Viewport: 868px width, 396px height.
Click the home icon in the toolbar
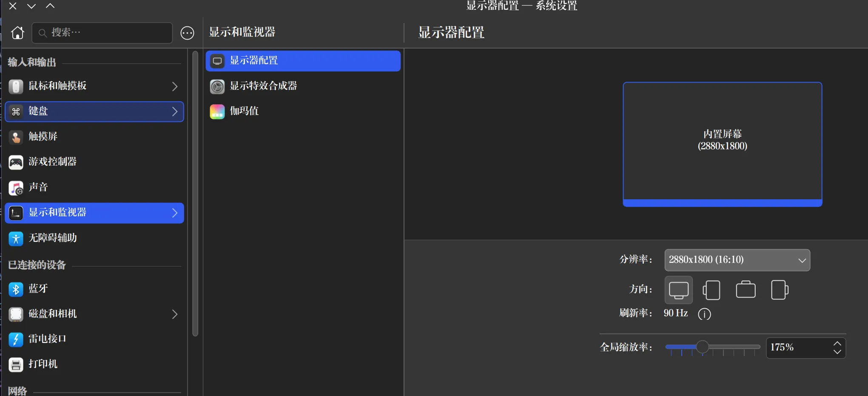click(17, 33)
